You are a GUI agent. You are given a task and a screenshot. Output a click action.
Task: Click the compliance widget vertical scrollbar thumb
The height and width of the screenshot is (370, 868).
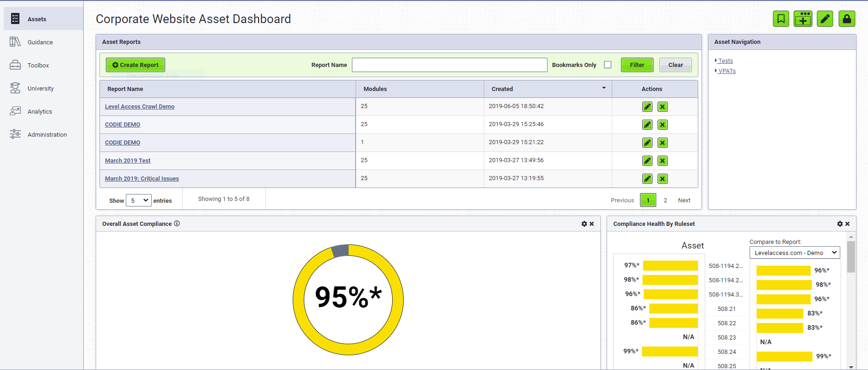pos(851,257)
